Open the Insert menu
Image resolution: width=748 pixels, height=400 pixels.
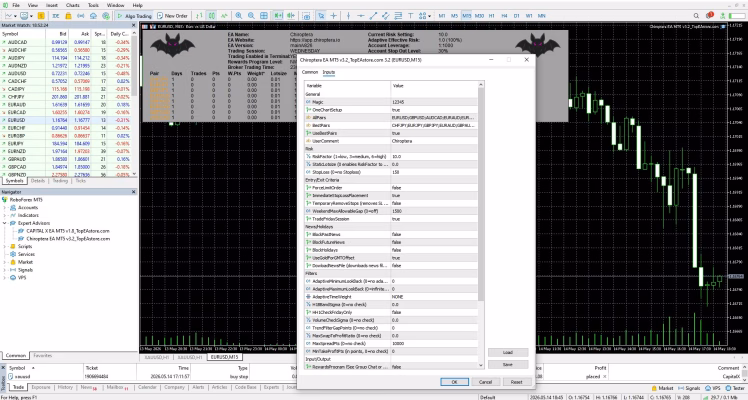pyautogui.click(x=52, y=5)
